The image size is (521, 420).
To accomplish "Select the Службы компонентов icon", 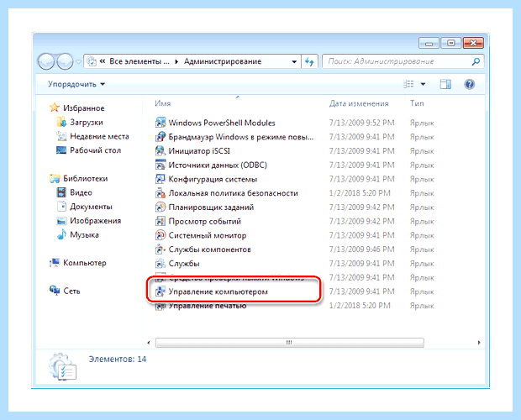I will pyautogui.click(x=161, y=249).
